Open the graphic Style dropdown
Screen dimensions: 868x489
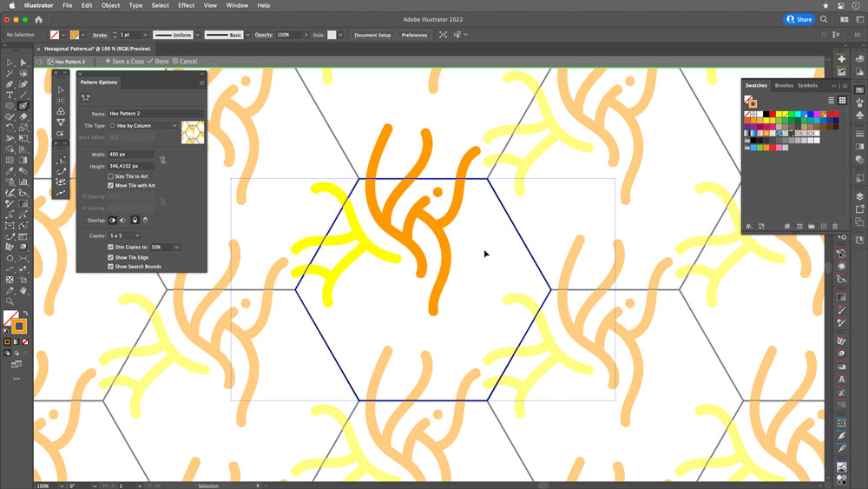(x=340, y=35)
